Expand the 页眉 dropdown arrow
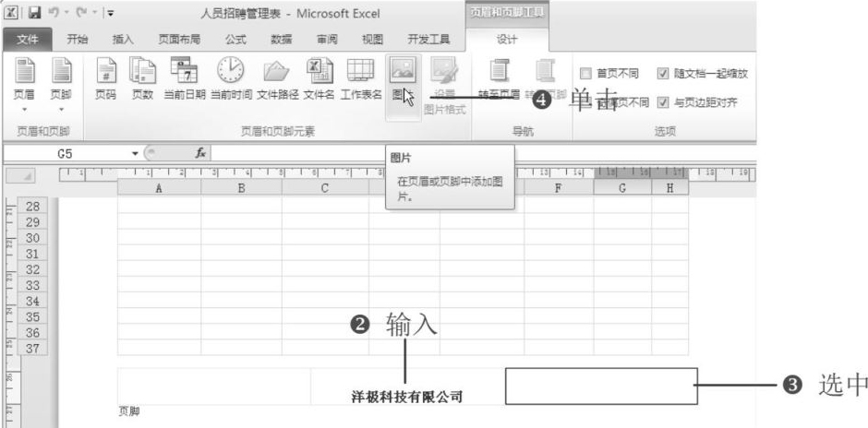 pos(24,110)
